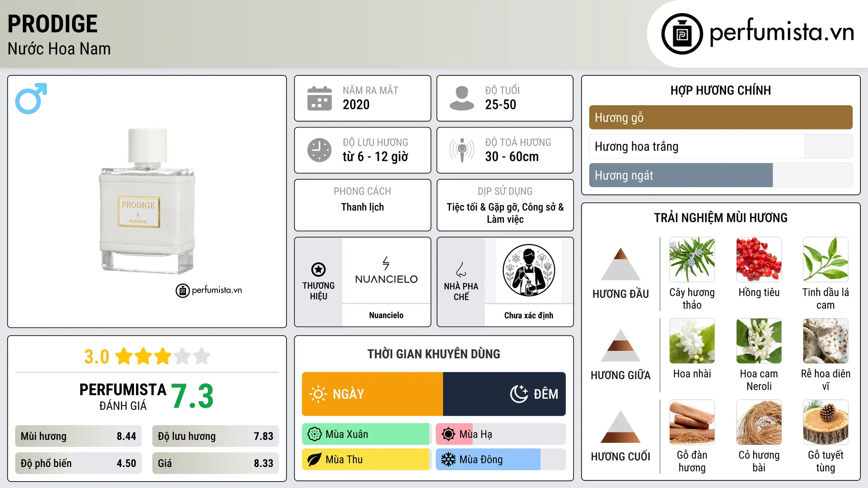Image resolution: width=868 pixels, height=488 pixels.
Task: Click the clock icon beside Độ lưu hương
Action: point(320,150)
